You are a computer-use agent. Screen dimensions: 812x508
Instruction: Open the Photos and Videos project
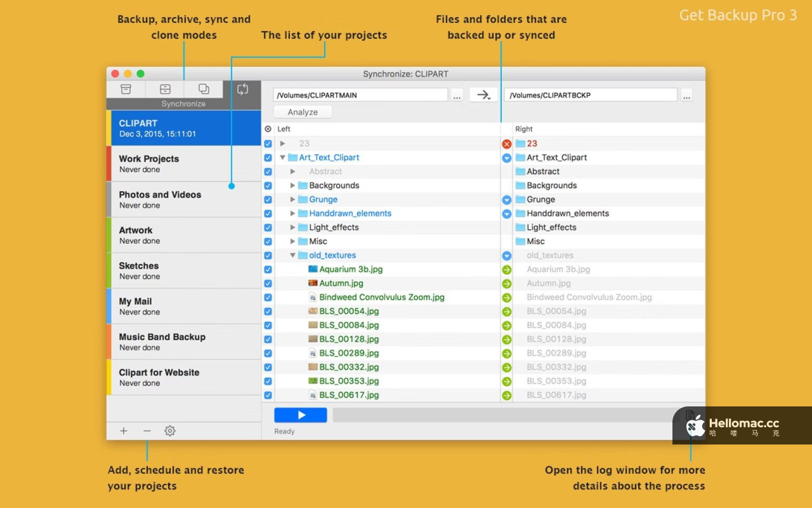(184, 199)
